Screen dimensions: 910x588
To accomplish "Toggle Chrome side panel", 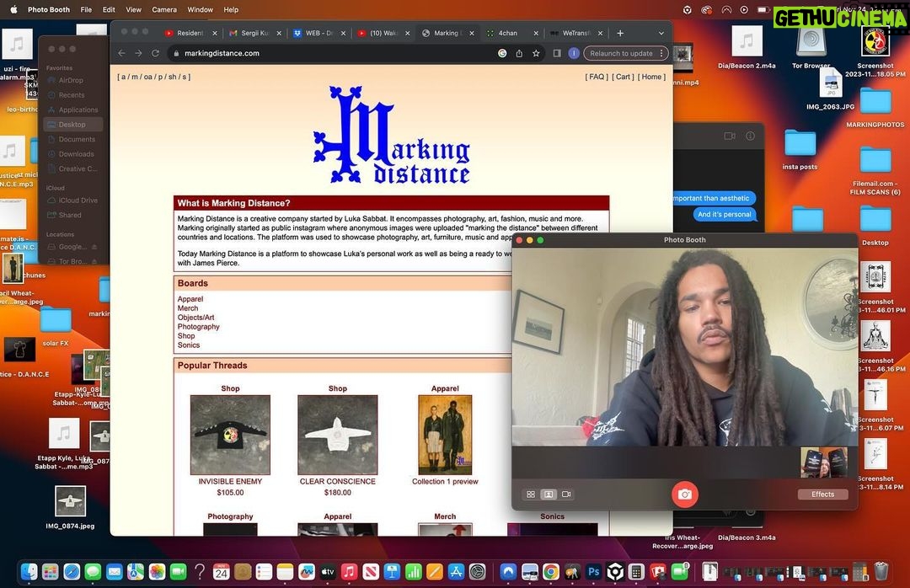I will [x=557, y=53].
